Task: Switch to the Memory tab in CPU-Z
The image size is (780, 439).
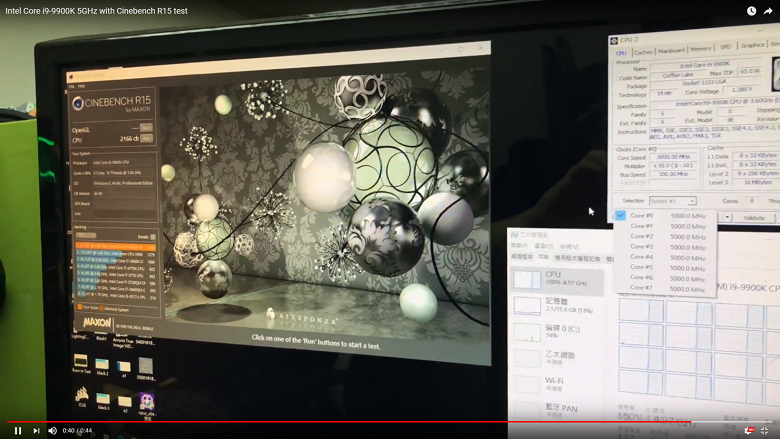Action: 700,49
